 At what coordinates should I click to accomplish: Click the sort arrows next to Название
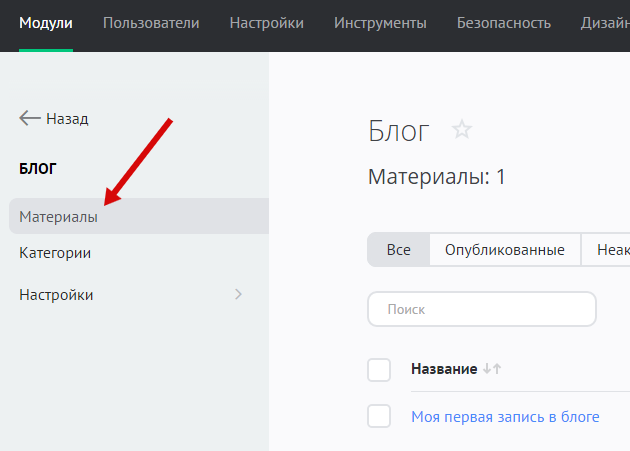(491, 369)
